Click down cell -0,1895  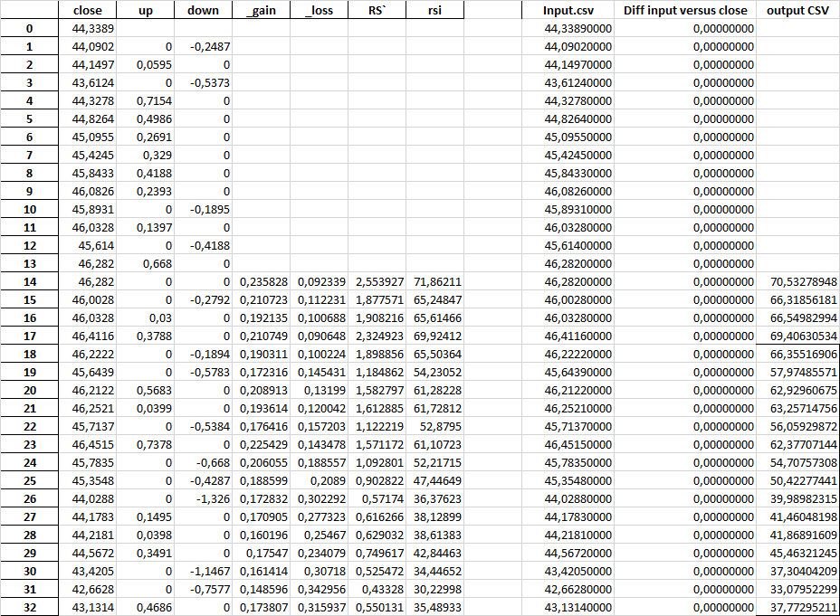pyautogui.click(x=203, y=209)
